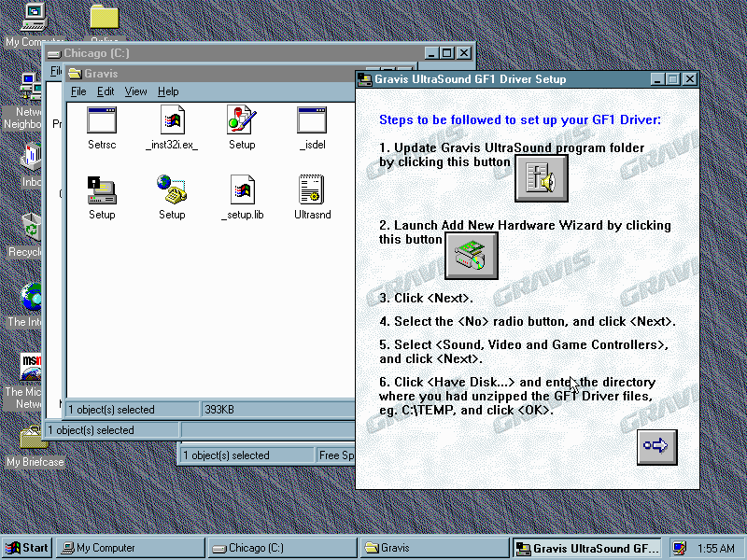Open the File menu in Gravis window
The height and width of the screenshot is (560, 747).
[78, 91]
